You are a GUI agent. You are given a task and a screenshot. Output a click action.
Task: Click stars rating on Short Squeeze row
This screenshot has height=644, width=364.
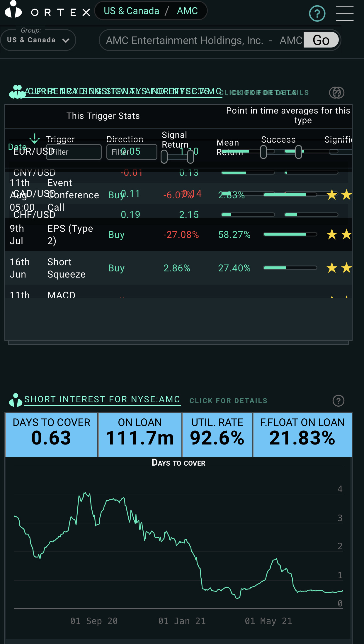[339, 268]
